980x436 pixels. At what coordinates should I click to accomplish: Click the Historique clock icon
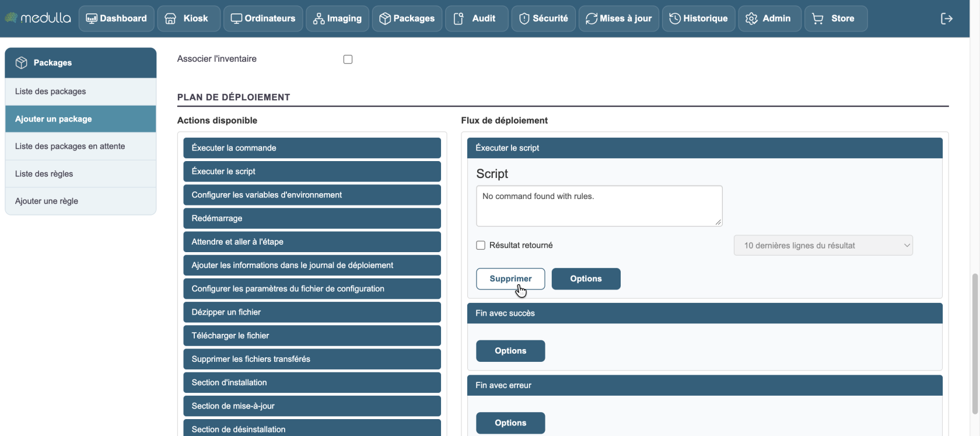click(x=675, y=19)
